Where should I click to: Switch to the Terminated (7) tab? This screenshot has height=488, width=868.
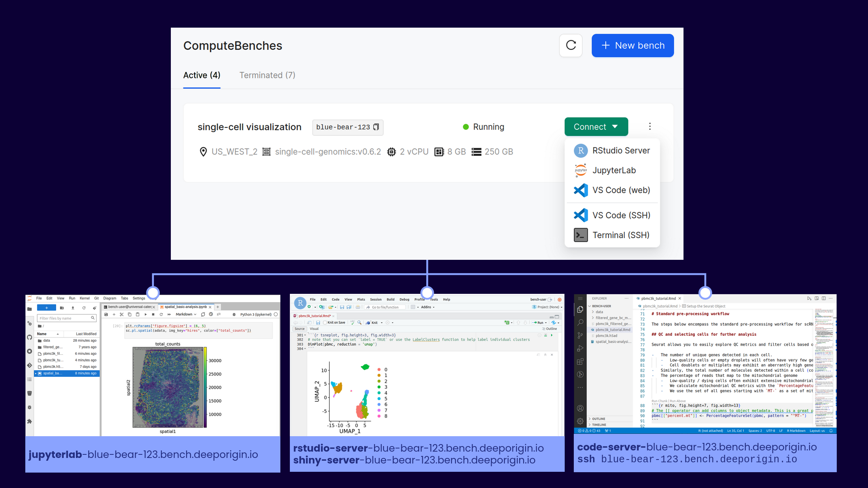pyautogui.click(x=267, y=75)
